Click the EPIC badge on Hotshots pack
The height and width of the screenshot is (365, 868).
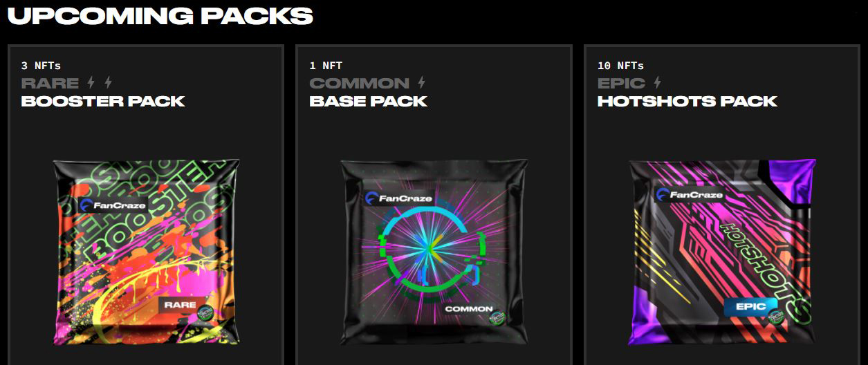click(746, 307)
